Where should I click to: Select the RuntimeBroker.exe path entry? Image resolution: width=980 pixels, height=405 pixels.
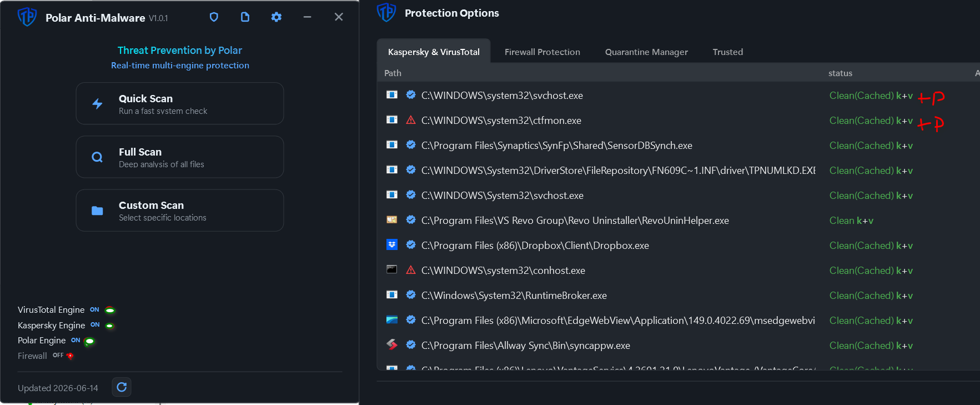point(514,296)
